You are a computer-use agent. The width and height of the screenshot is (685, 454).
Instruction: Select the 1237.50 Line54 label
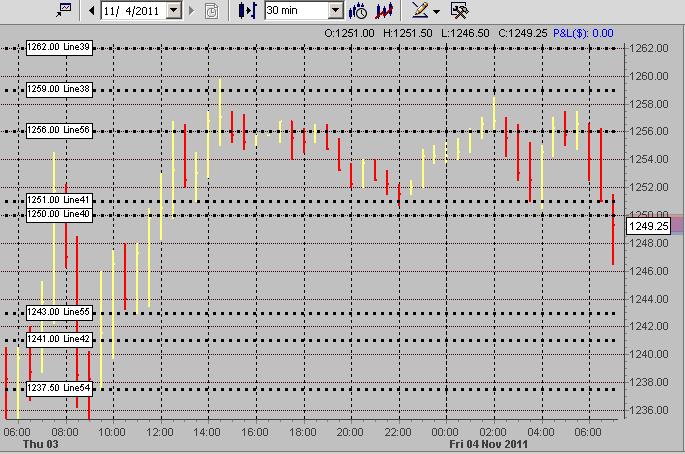click(x=59, y=388)
